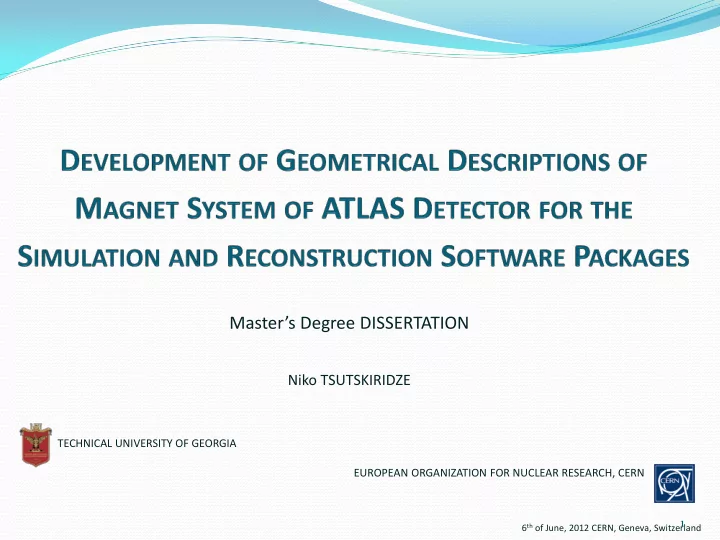Viewport: 720px width, 540px height.
Task: Click the CERN logo
Action: coord(674,484)
